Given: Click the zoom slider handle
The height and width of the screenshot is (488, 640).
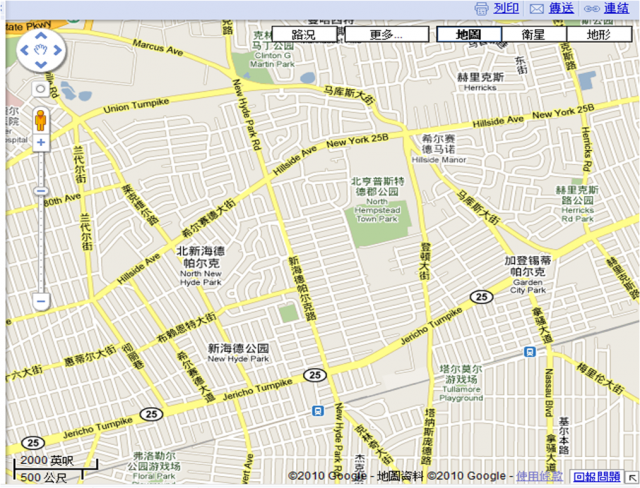Looking at the screenshot, I should pos(41,191).
